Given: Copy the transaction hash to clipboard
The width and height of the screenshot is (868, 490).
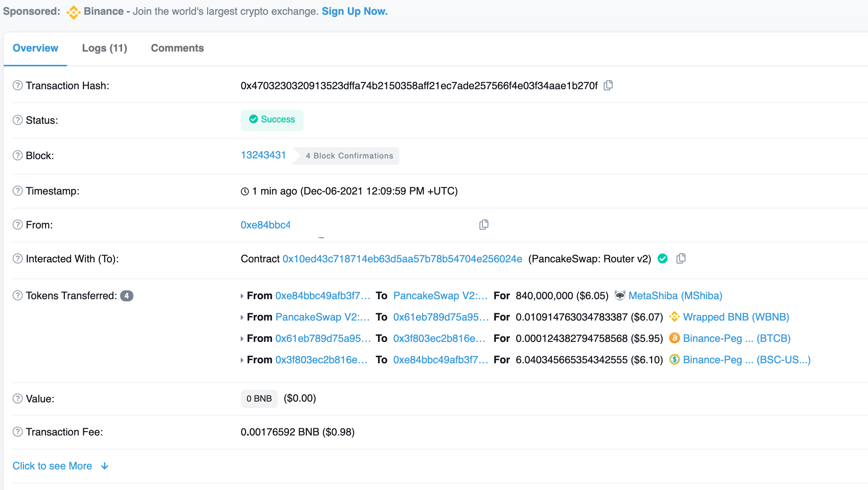Looking at the screenshot, I should coord(608,85).
